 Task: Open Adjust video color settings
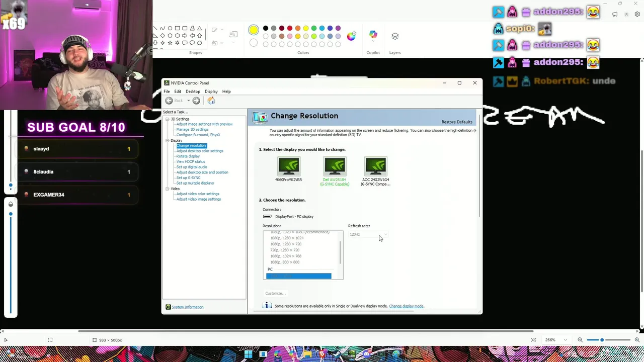198,194
